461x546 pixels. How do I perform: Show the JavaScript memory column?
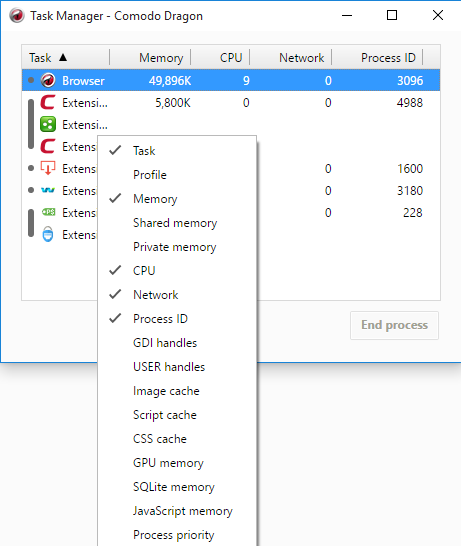pyautogui.click(x=183, y=511)
